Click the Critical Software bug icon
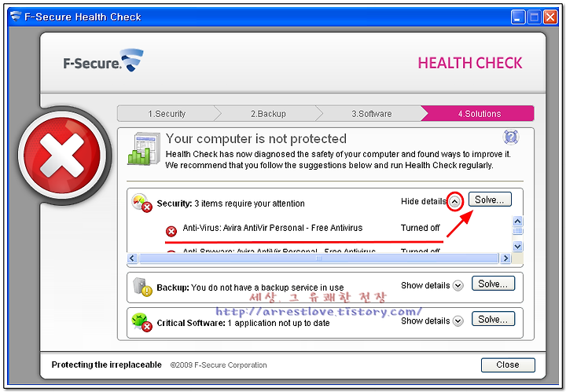This screenshot has height=392, width=566. point(141,322)
